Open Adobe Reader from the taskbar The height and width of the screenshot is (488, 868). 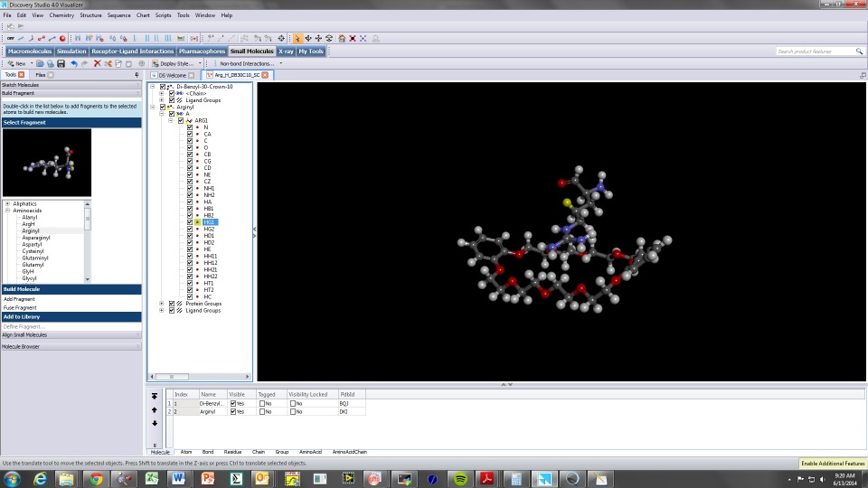487,479
